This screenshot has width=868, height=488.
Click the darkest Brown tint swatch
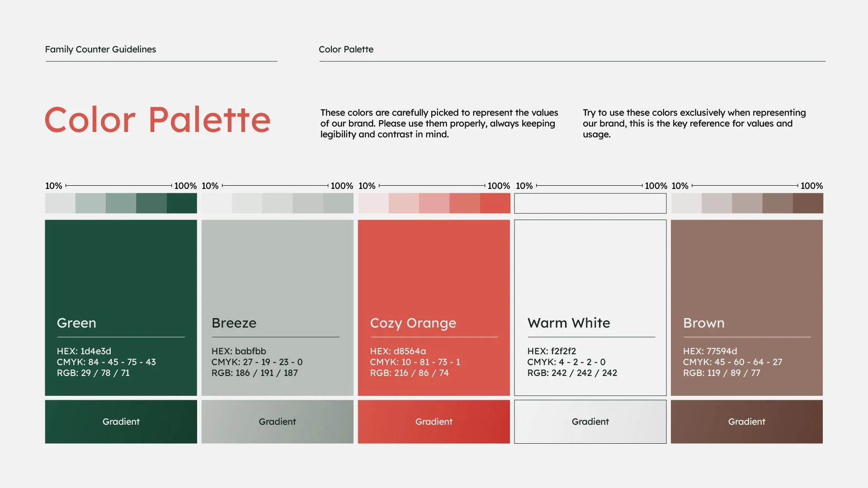[808, 203]
